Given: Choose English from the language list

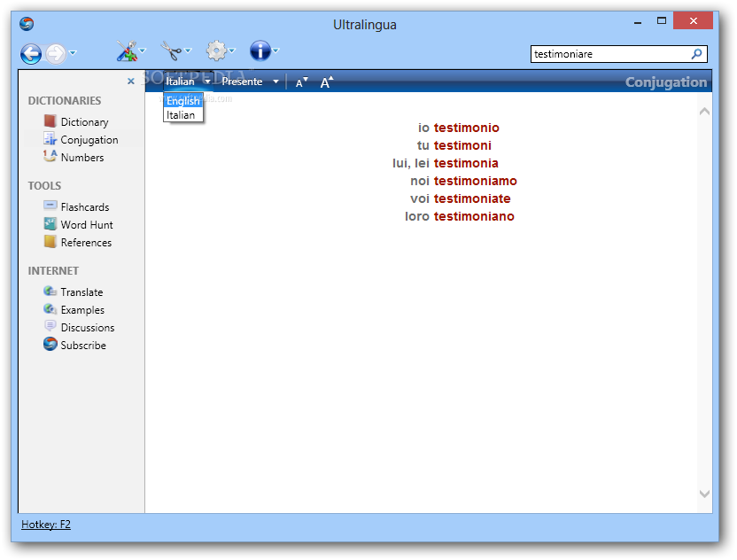Looking at the screenshot, I should point(183,101).
